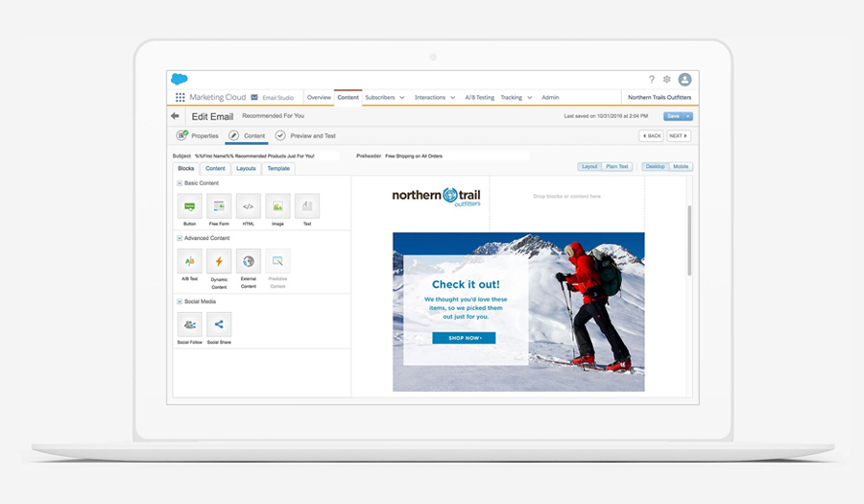Click the Properties step icon

(181, 135)
